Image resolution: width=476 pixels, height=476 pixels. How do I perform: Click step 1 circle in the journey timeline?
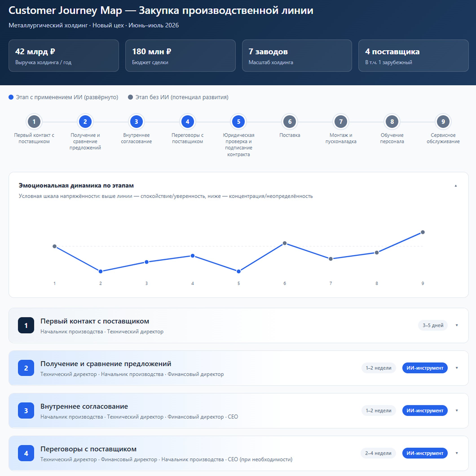pos(34,121)
